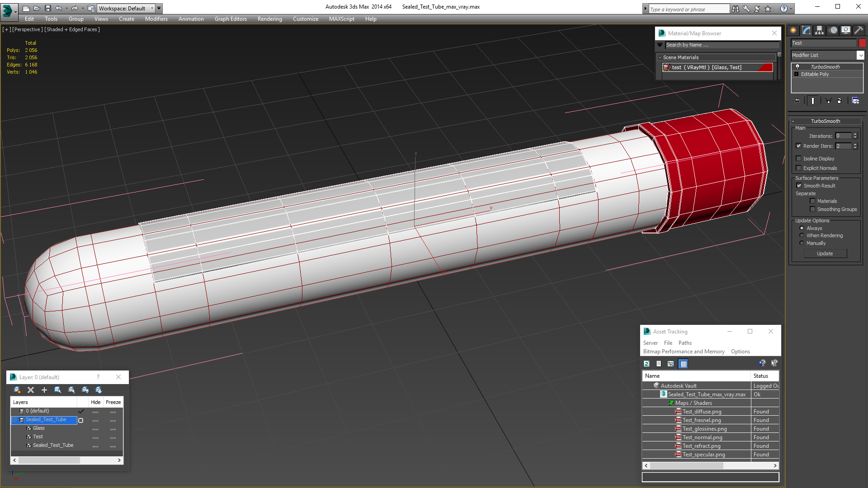This screenshot has width=868, height=488.
Task: Open Help dropdown arrow next to question mark
Action: tap(791, 9)
